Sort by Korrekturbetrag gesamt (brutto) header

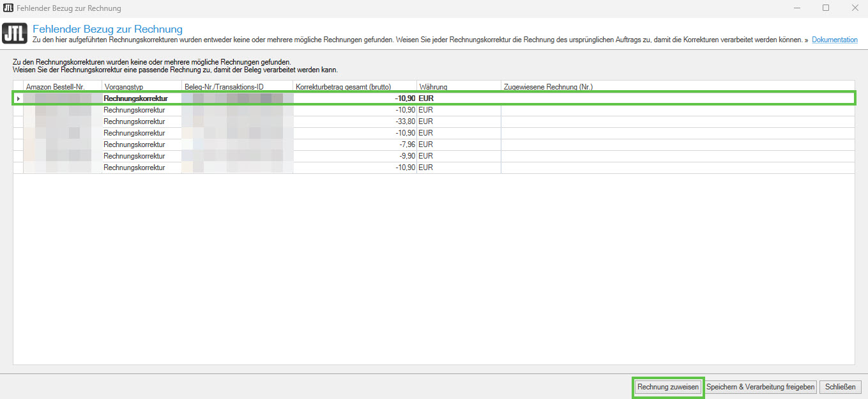[343, 87]
